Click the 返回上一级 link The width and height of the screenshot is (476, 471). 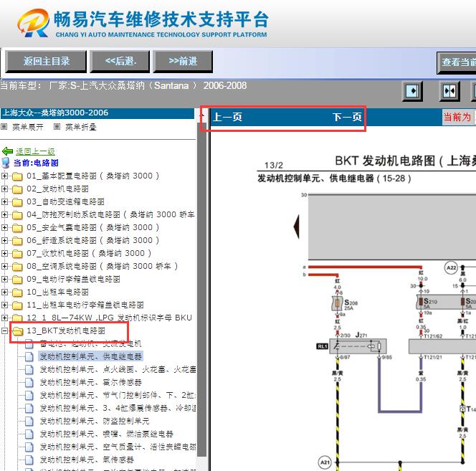pyautogui.click(x=35, y=151)
